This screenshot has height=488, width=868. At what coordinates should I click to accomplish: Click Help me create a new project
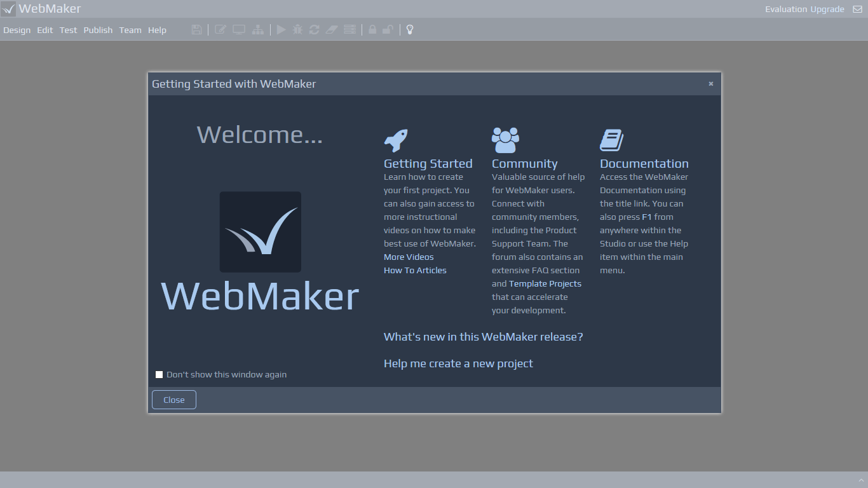[458, 363]
